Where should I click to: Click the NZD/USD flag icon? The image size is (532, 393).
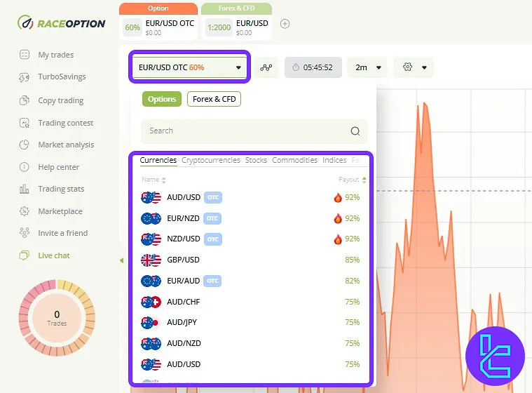(151, 239)
